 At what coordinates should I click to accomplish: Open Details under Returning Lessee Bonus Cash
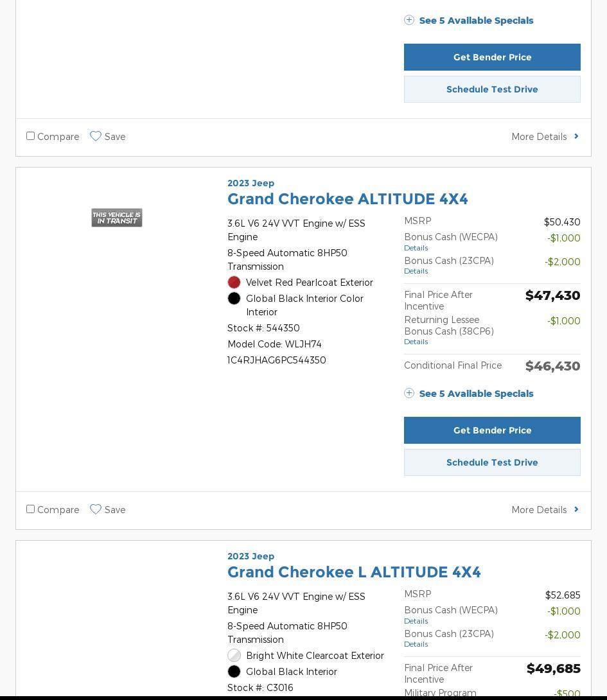416,342
